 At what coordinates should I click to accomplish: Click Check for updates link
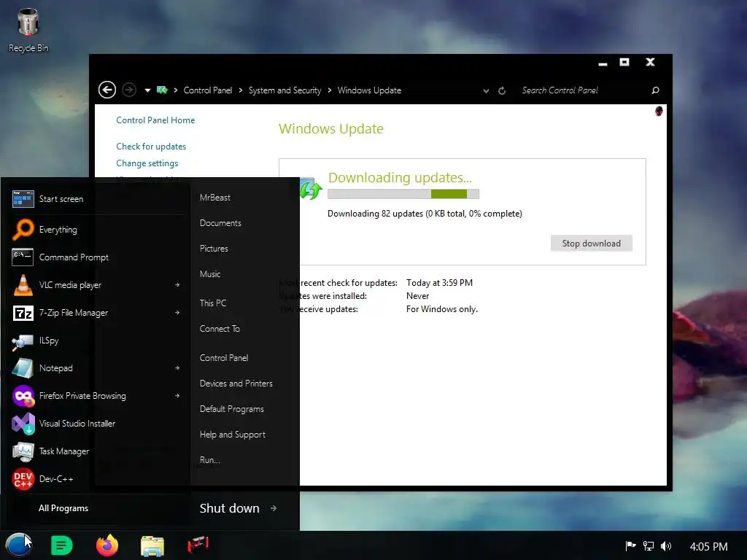point(151,146)
